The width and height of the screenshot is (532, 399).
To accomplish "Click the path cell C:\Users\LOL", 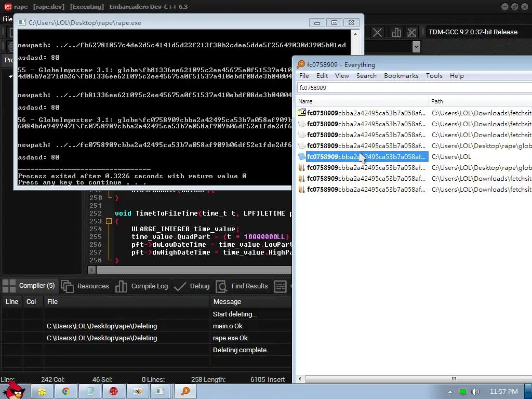I will [x=451, y=157].
